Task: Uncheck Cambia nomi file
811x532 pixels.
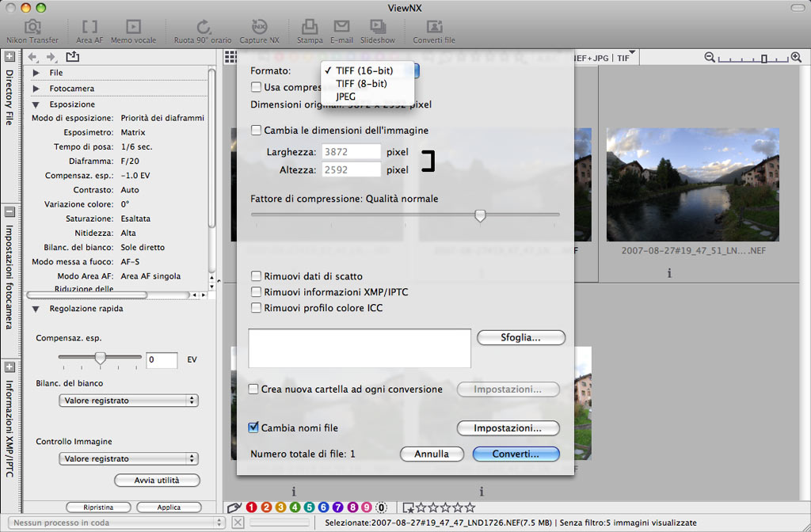Action: (x=253, y=427)
